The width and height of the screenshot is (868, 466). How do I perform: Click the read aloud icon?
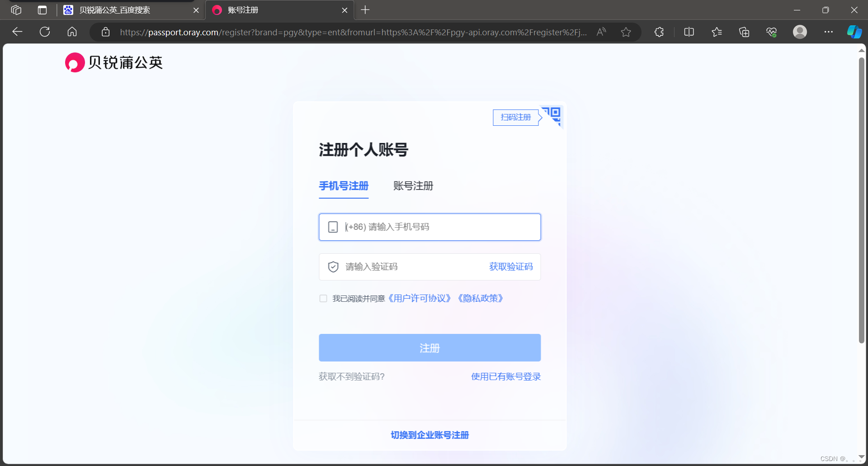click(601, 32)
